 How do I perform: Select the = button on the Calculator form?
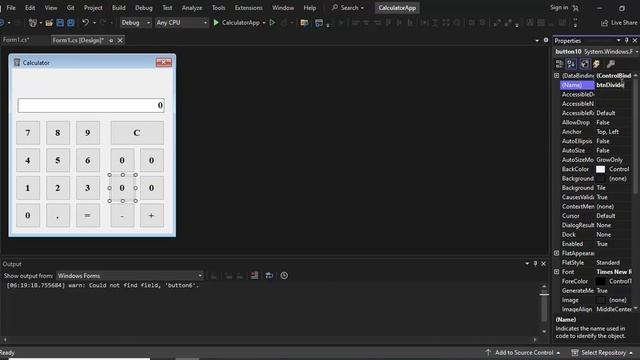click(x=87, y=215)
